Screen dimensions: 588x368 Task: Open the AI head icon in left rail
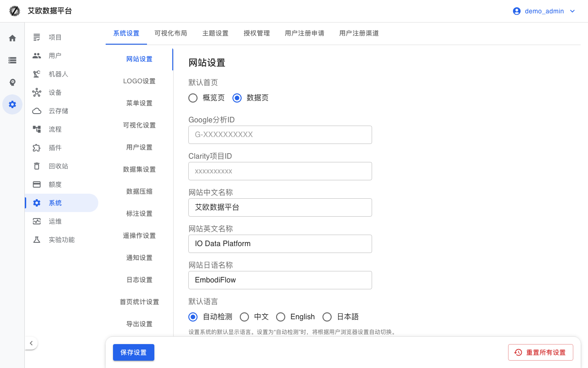pos(12,82)
